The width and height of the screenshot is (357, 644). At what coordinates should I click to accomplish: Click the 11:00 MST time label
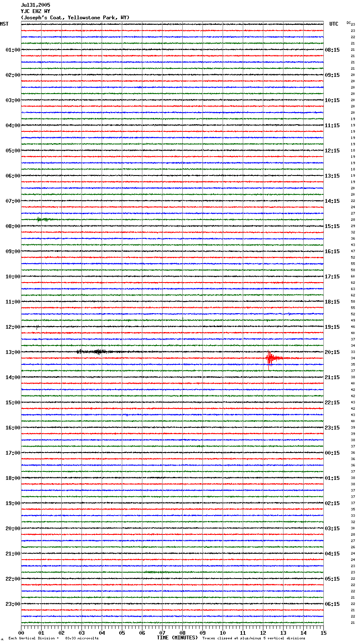pos(13,302)
